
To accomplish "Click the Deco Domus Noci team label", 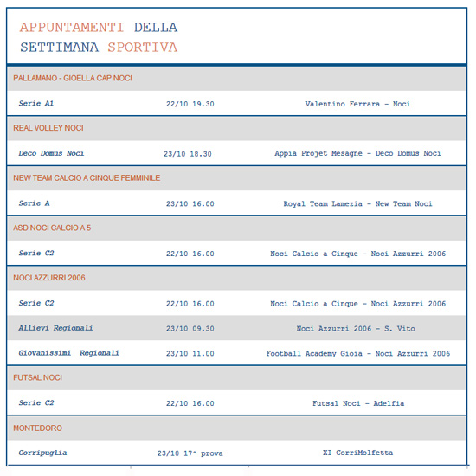I will coord(51,153).
